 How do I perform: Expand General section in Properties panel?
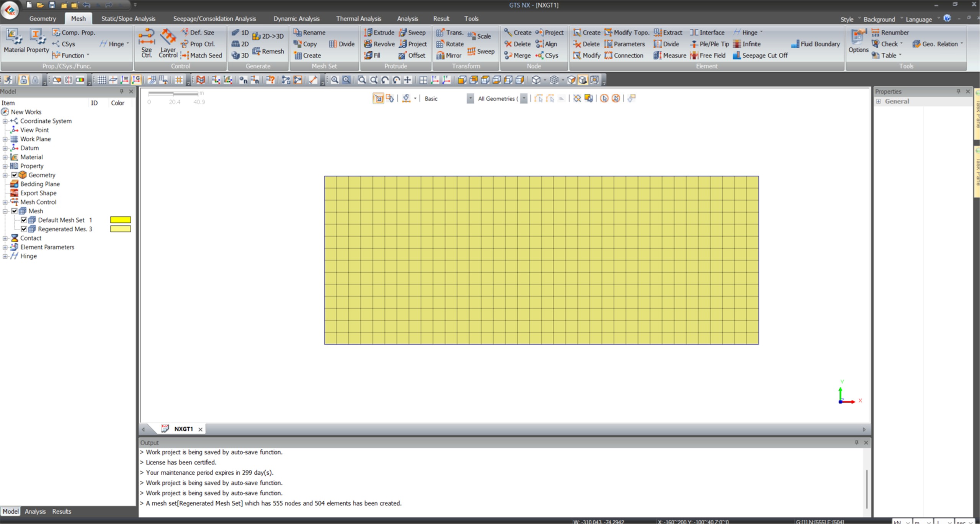pyautogui.click(x=879, y=101)
